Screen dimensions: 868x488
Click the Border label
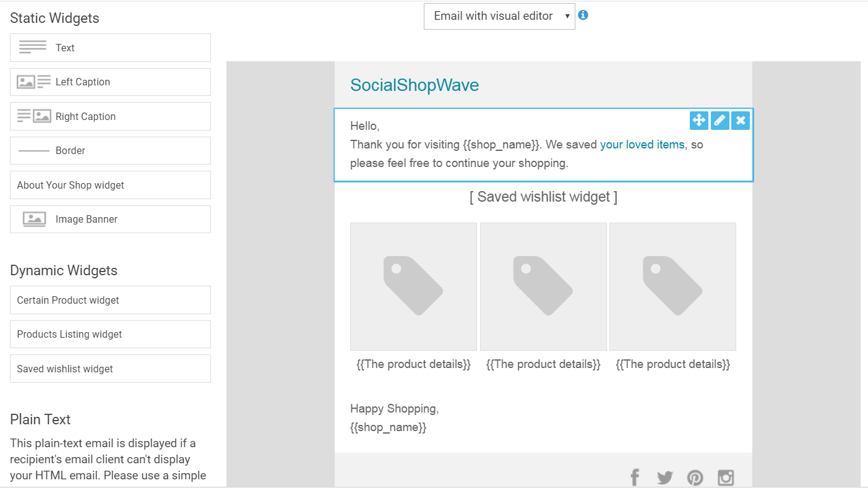[71, 150]
